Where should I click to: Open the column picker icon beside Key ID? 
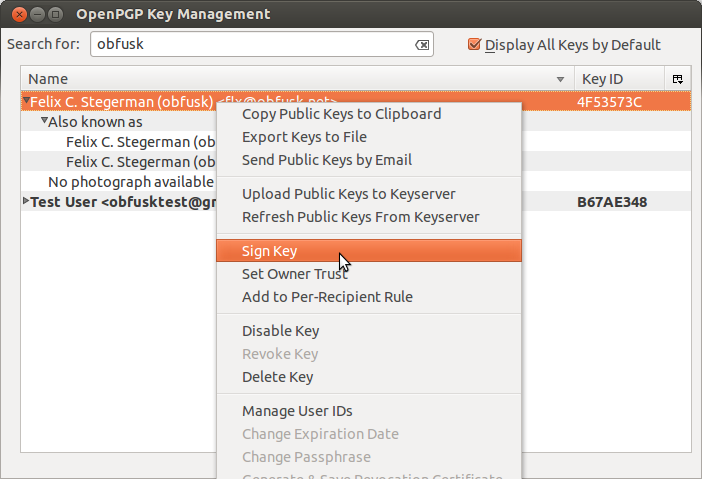[x=677, y=79]
